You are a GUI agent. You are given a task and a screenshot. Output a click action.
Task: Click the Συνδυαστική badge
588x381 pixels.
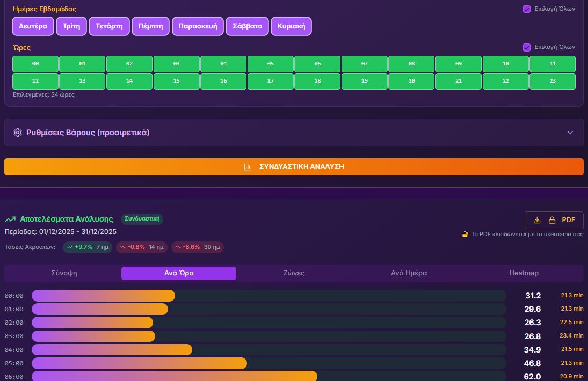pyautogui.click(x=142, y=219)
